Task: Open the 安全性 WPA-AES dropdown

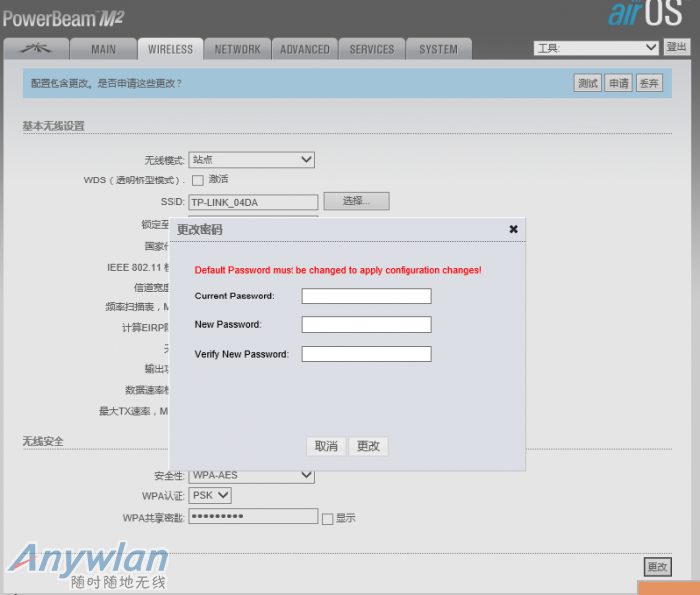Action: 252,476
